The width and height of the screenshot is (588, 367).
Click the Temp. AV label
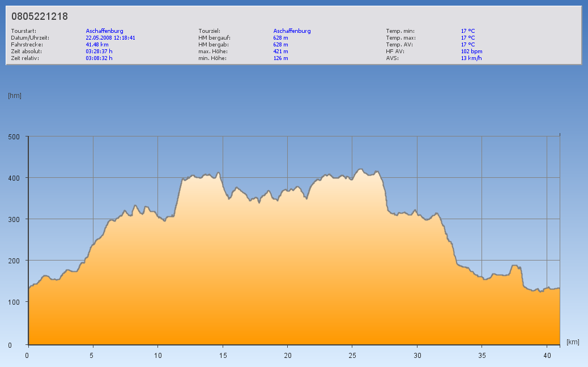click(x=398, y=44)
